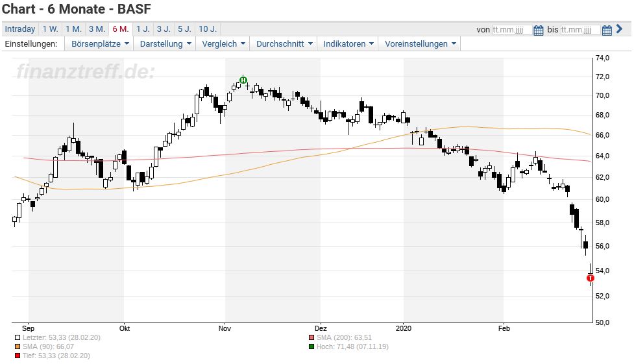Click legend text 'SMA (200): 63,51'
The width and height of the screenshot is (634, 364).
(x=344, y=337)
